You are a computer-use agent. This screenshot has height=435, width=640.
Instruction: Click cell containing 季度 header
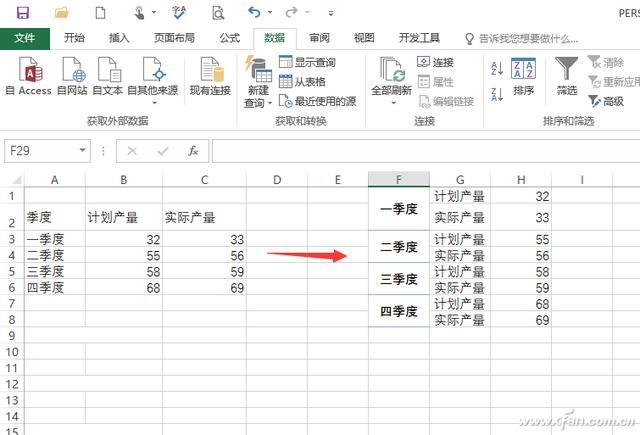(55, 217)
